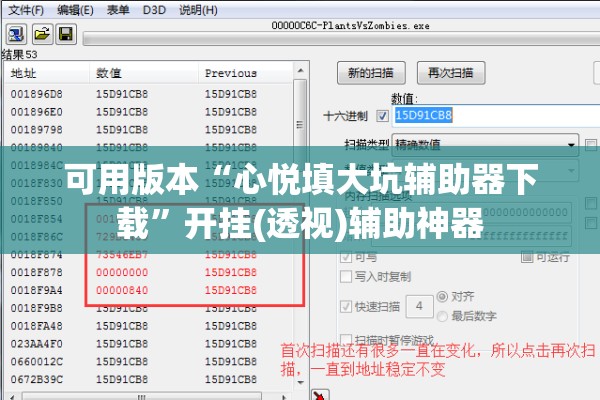Select the 最后数字 radio button
Image resolution: width=600 pixels, height=400 pixels.
click(442, 316)
